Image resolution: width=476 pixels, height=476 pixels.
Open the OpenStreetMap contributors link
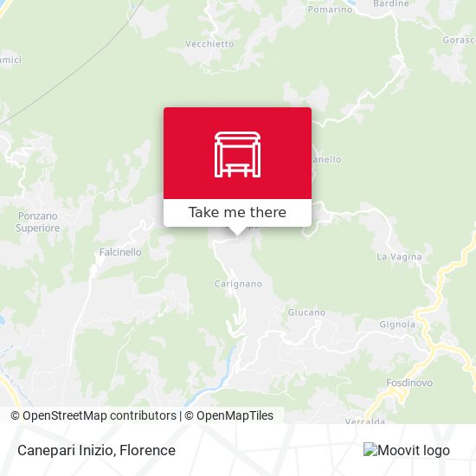tap(93, 415)
